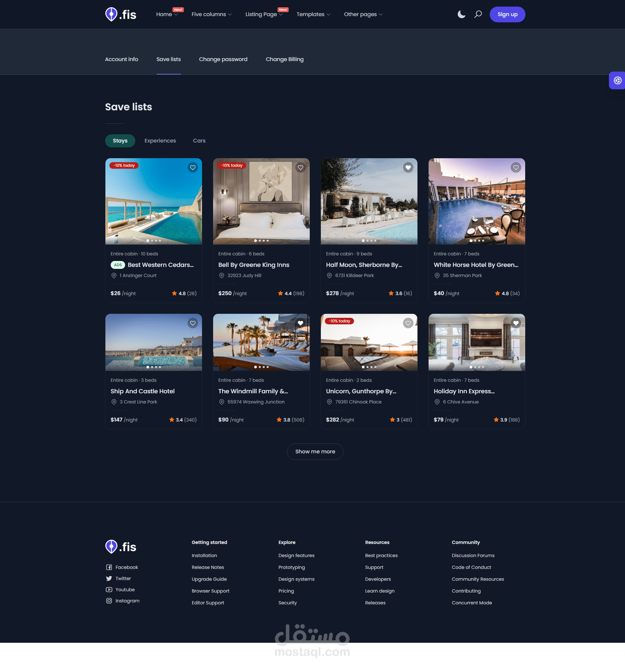This screenshot has height=672, width=625.
Task: Open the Code of Conduct footer link
Action: (471, 567)
